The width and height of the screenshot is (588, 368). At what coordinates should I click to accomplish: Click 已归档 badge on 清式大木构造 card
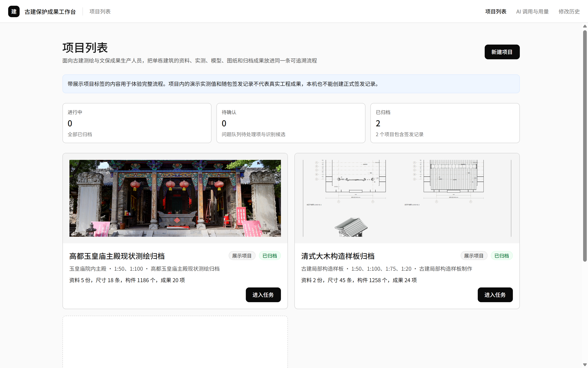click(x=502, y=256)
